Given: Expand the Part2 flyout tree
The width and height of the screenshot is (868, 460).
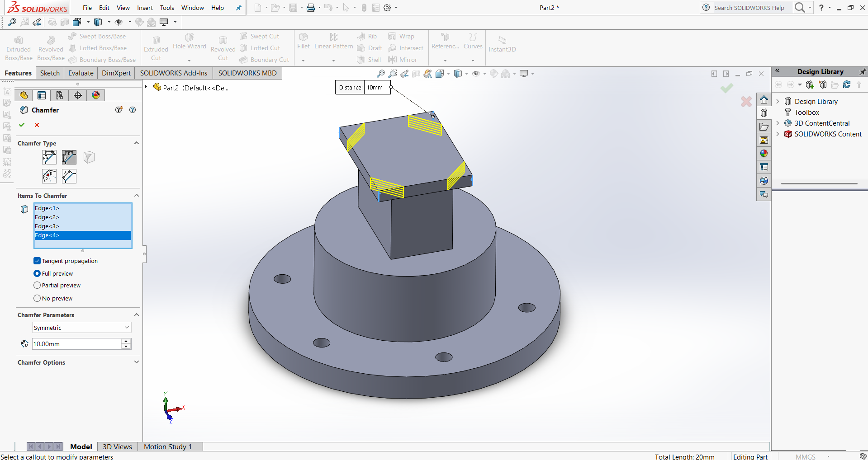Looking at the screenshot, I should [x=146, y=87].
